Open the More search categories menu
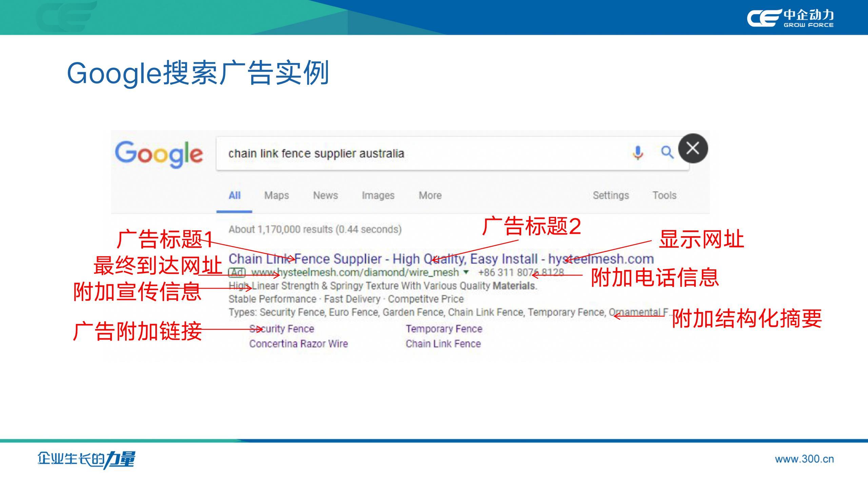The height and width of the screenshot is (488, 868). 430,196
